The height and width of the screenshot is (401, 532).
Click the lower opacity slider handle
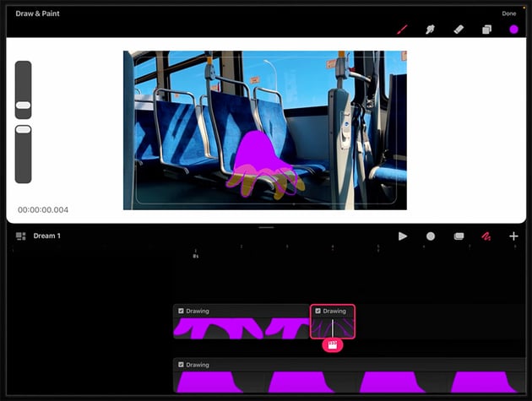pos(23,129)
